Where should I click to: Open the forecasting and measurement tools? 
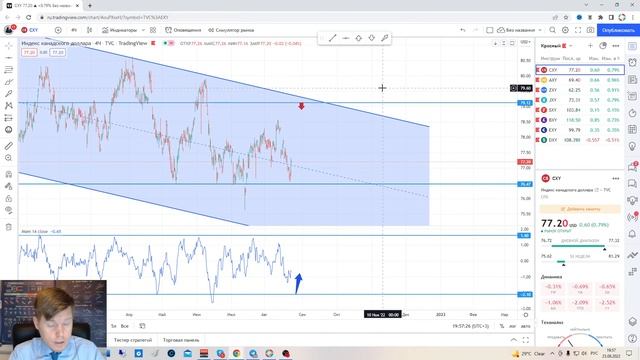pos(9,118)
